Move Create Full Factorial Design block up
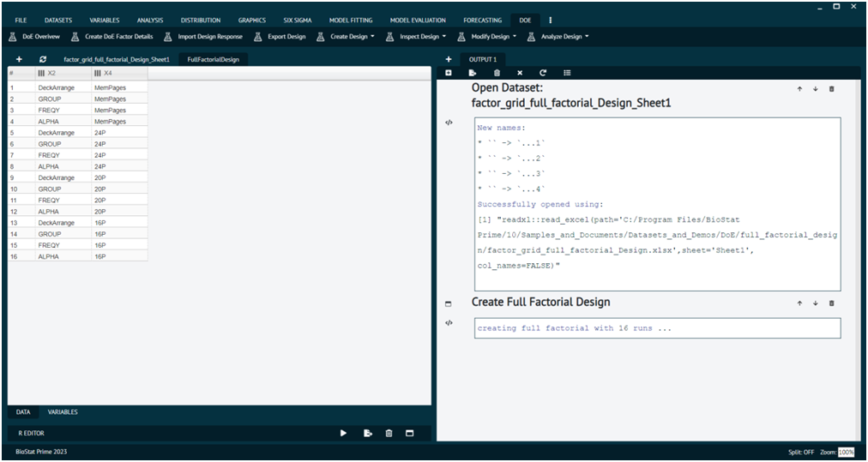The height and width of the screenshot is (462, 868). coord(799,303)
